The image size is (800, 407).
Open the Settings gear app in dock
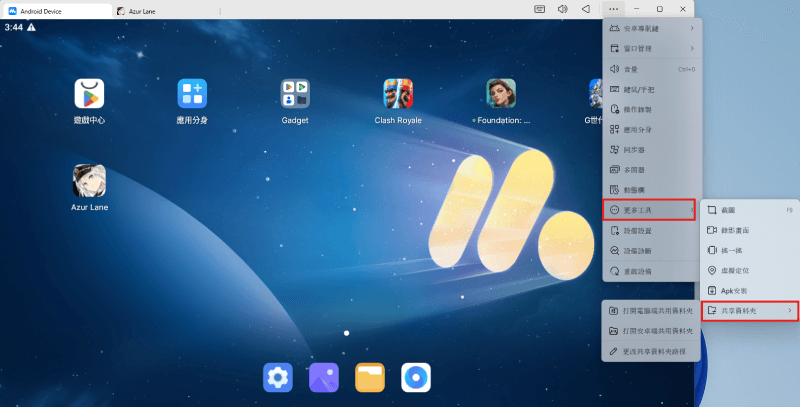point(278,377)
